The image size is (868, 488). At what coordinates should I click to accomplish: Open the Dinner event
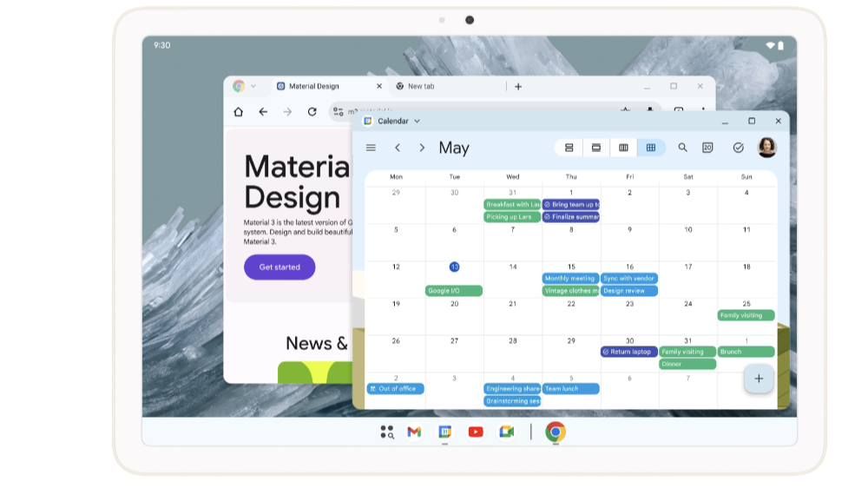[687, 364]
